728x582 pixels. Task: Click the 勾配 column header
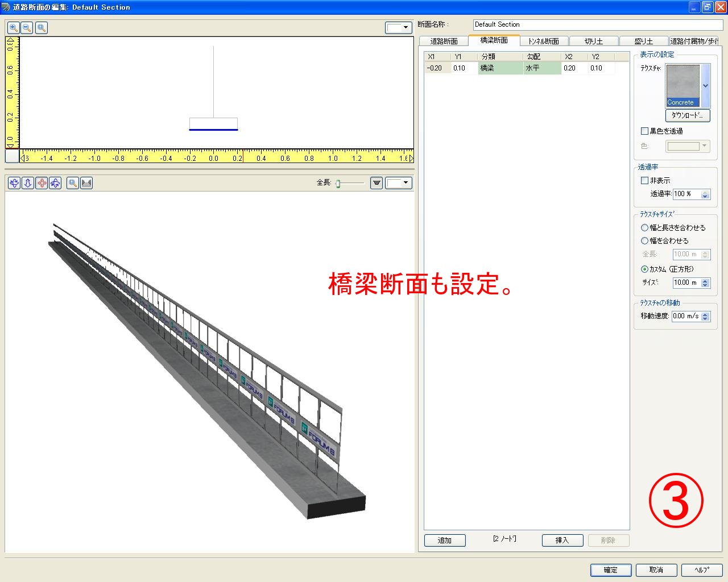(x=542, y=57)
